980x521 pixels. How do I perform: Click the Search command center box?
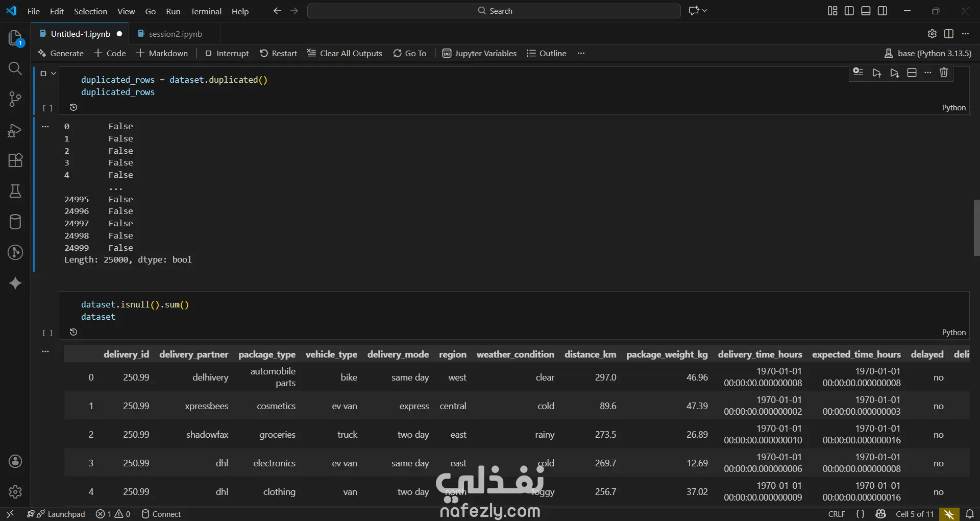point(494,11)
